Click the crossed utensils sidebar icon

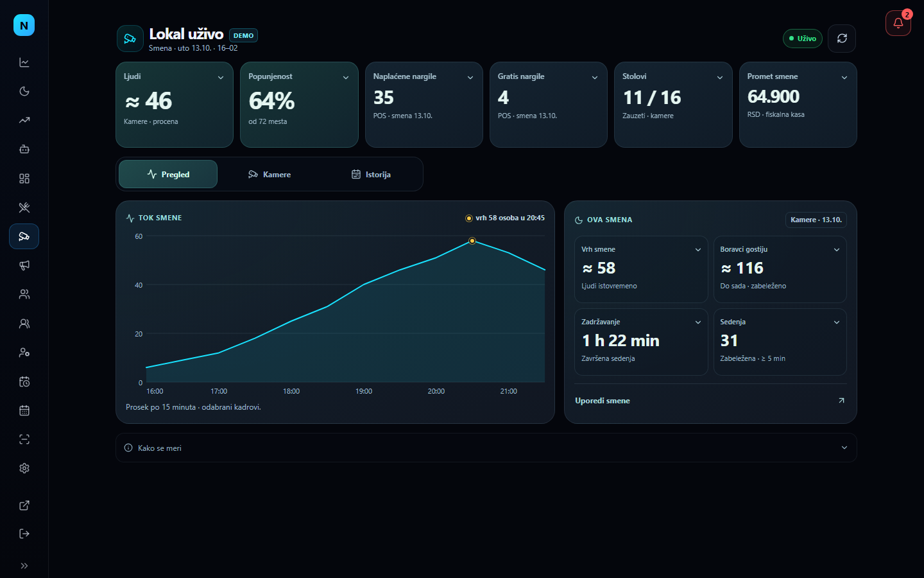point(24,207)
